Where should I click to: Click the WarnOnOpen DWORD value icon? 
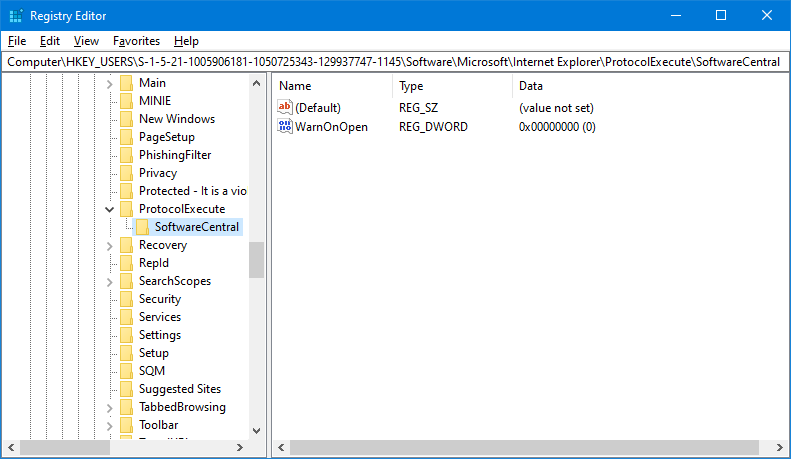point(285,127)
